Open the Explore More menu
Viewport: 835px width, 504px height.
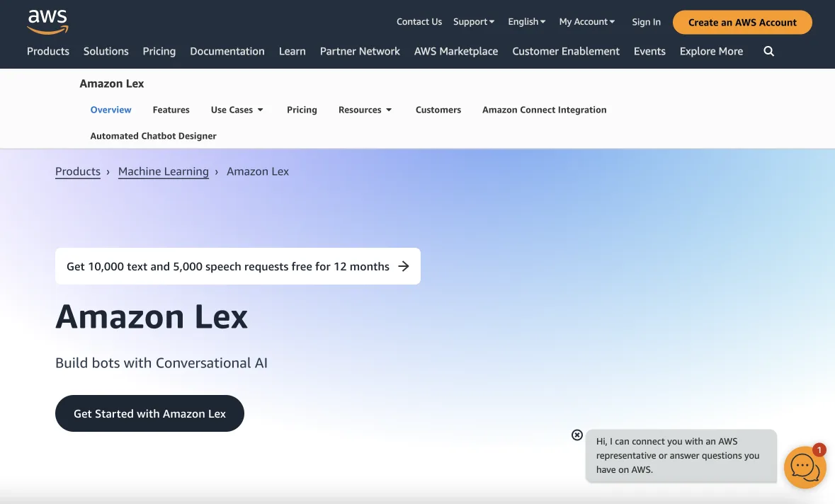711,51
